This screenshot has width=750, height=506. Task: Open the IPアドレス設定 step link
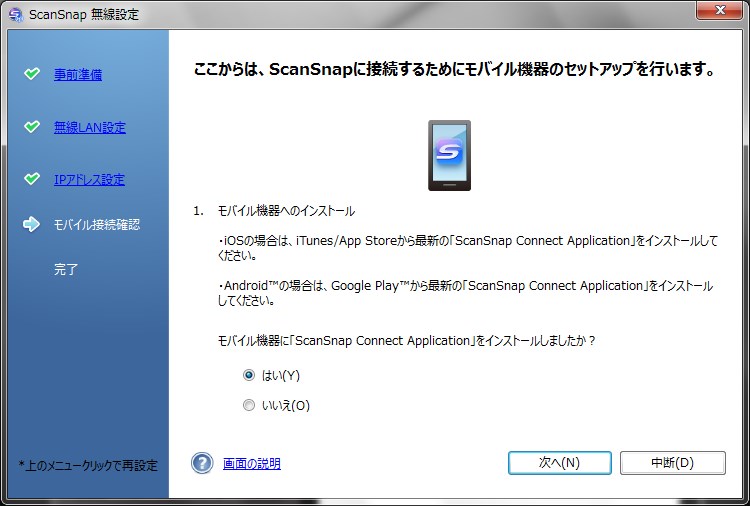[89, 180]
